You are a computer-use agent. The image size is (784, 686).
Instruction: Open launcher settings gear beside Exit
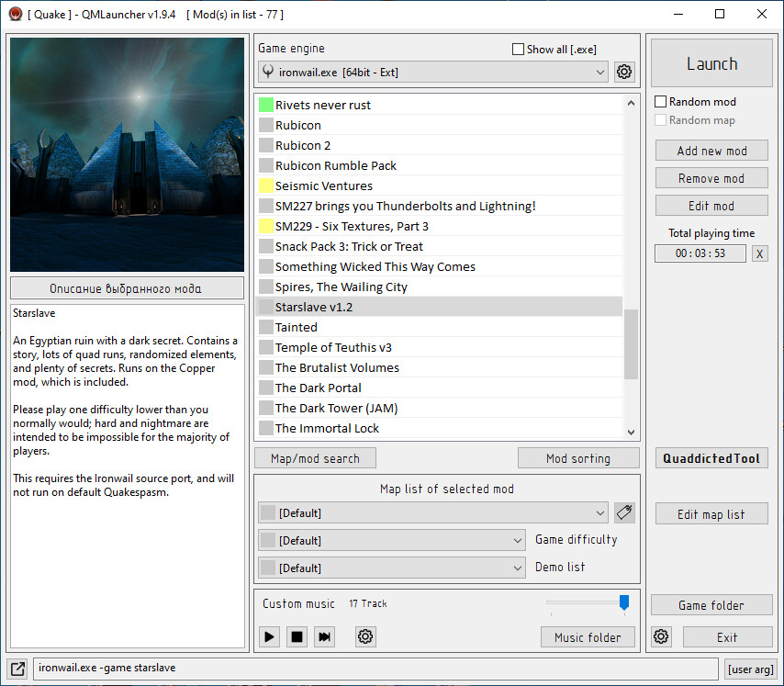click(x=661, y=636)
